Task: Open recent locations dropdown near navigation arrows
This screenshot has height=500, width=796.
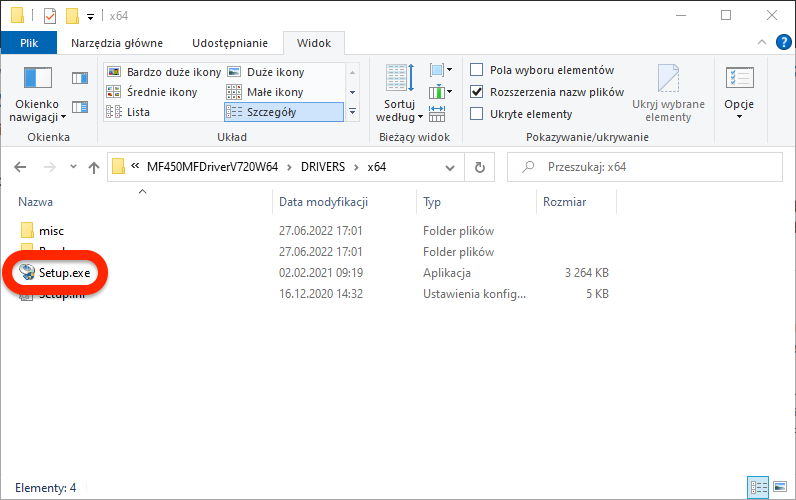Action: 71,167
